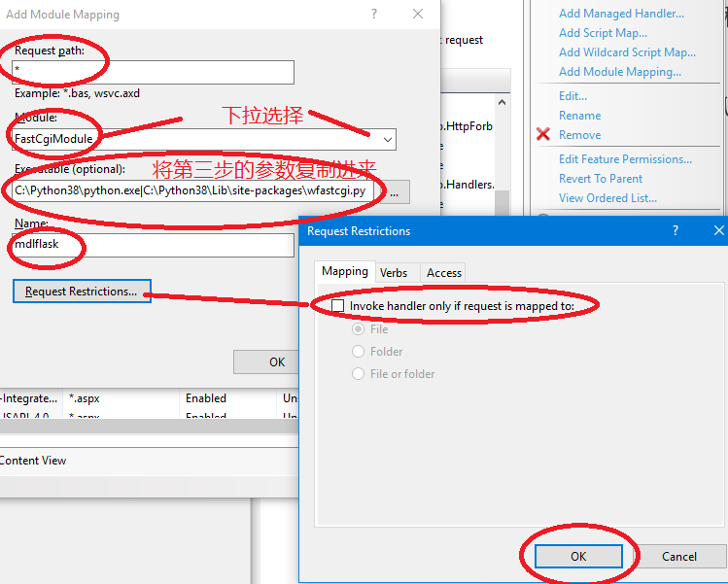Close the Request Restrictions dialog
Image resolution: width=728 pixels, height=584 pixels.
(x=718, y=230)
